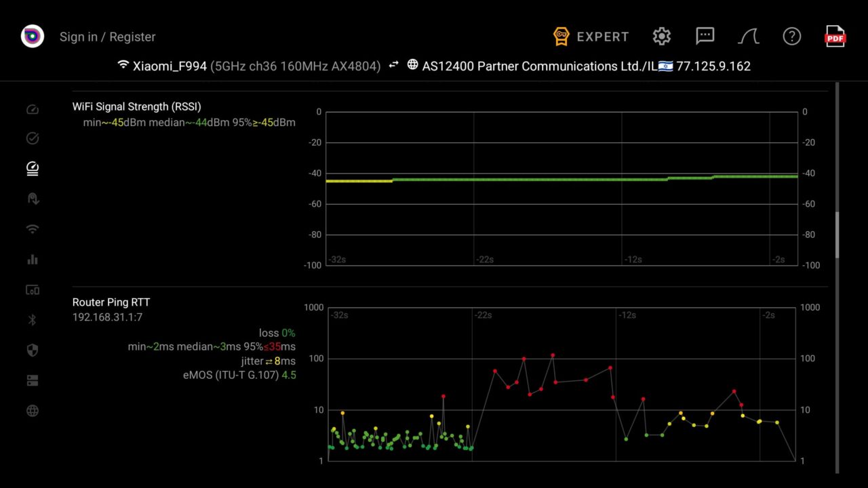Click the shark fin icon in header

(x=749, y=37)
